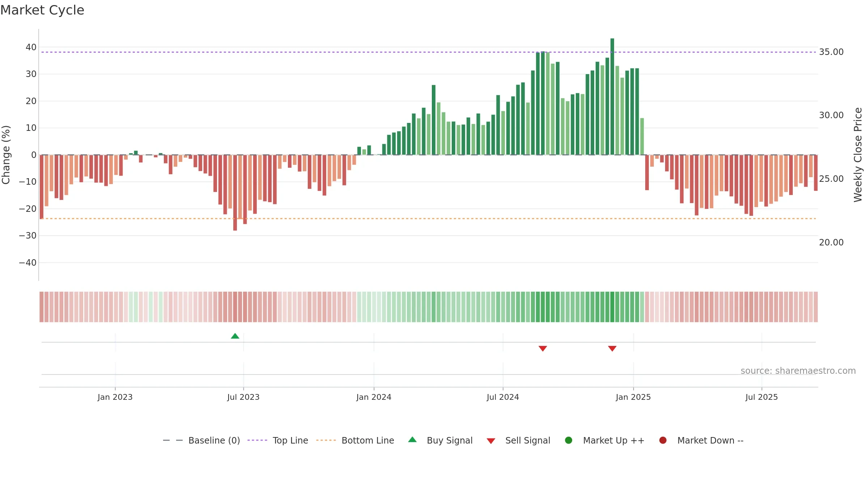Viewport: 868px width, 488px height.
Task: Click the tallest green bar above 40 percent
Action: pyautogui.click(x=612, y=97)
